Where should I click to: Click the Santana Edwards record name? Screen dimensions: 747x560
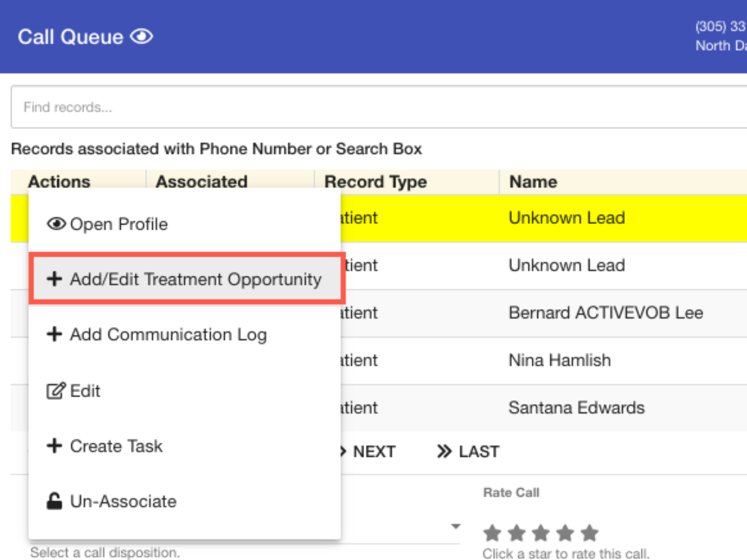(x=576, y=408)
